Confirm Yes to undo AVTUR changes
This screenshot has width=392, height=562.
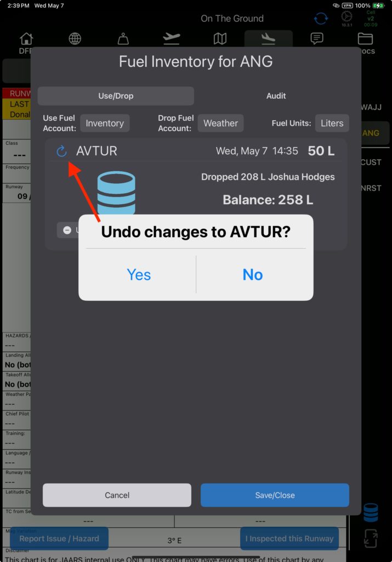[139, 274]
